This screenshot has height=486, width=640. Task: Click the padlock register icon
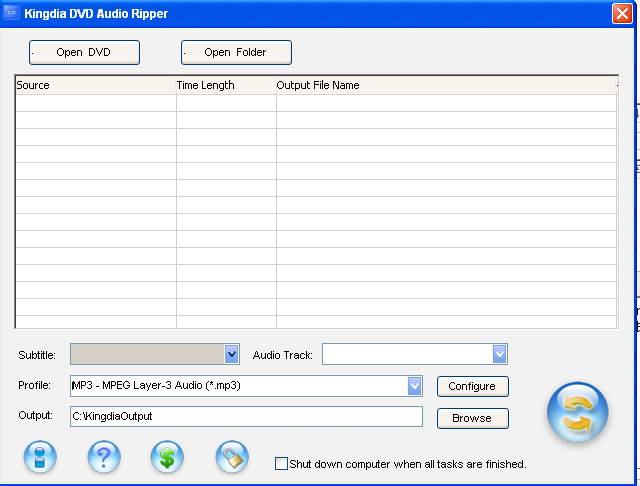pos(232,457)
